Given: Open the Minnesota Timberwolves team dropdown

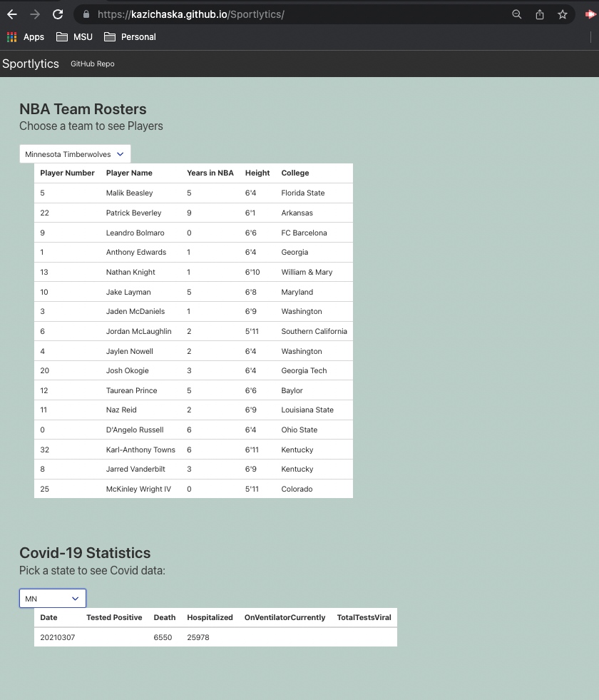Looking at the screenshot, I should [75, 154].
